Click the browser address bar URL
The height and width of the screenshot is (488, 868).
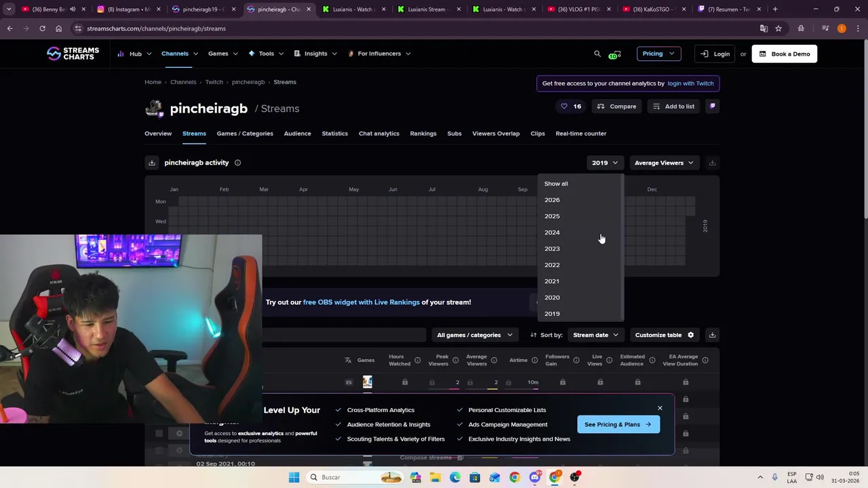(156, 28)
